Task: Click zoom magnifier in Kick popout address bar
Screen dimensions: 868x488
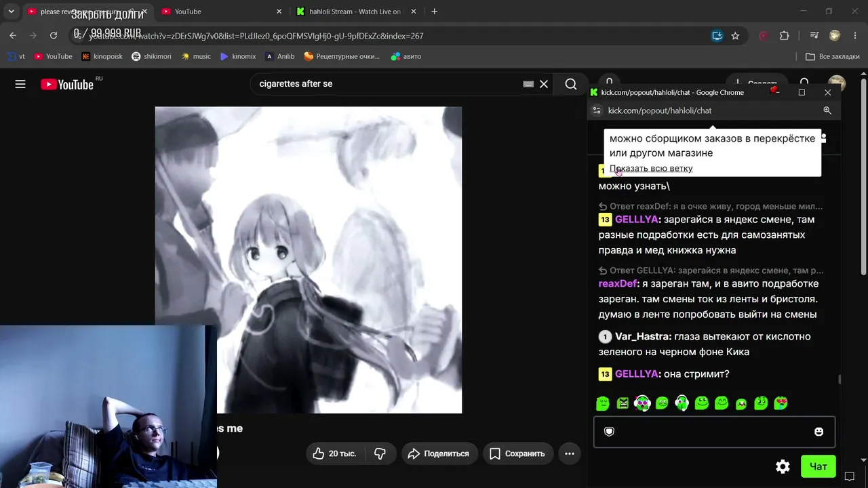Action: pyautogui.click(x=827, y=110)
